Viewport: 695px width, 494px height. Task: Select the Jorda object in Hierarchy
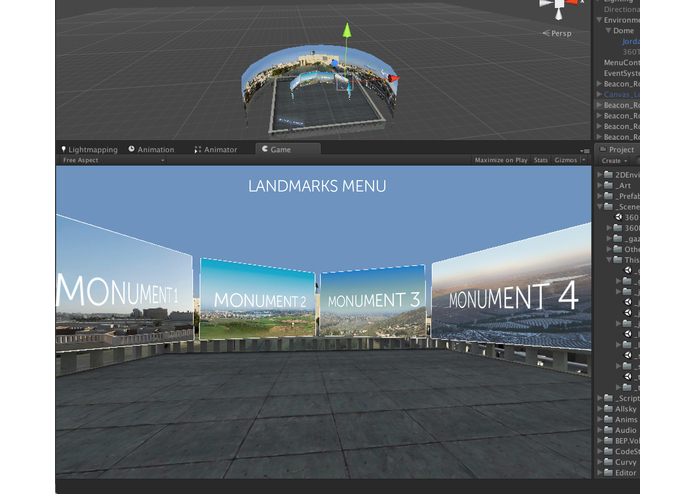tap(630, 41)
